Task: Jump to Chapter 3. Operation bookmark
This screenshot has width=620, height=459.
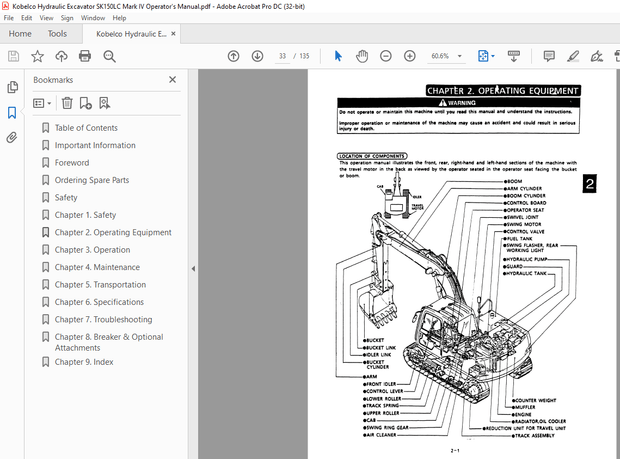Action: (x=93, y=250)
